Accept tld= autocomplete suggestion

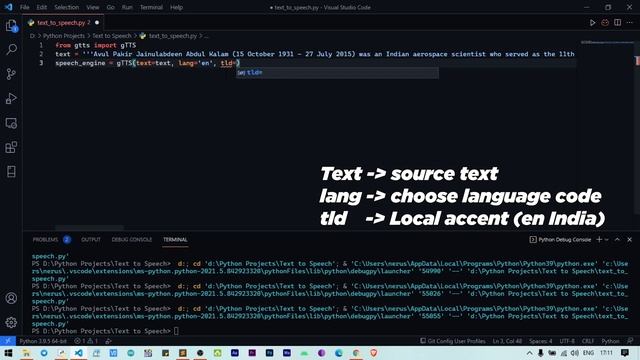[x=338, y=73]
